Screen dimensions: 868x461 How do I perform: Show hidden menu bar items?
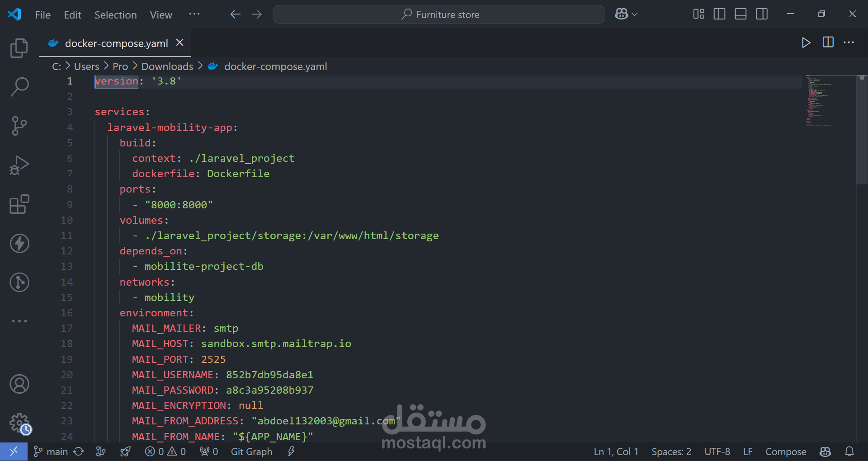pyautogui.click(x=194, y=14)
